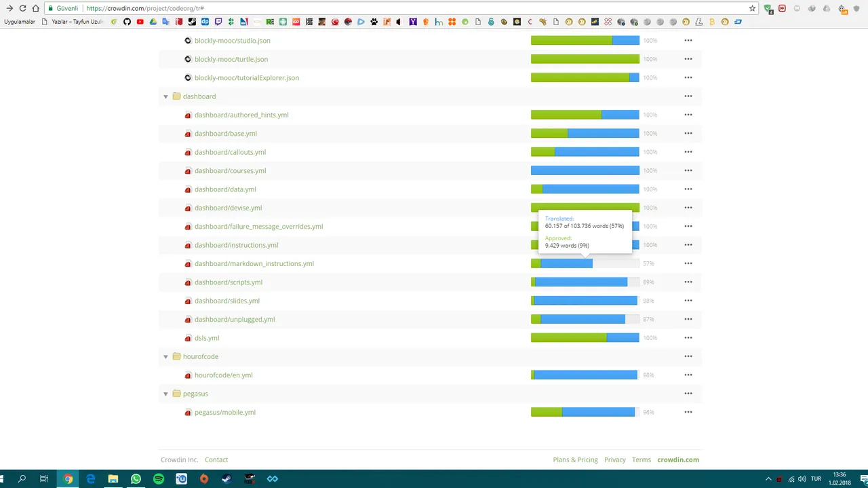Click the volume icon in system tray

pos(802,478)
